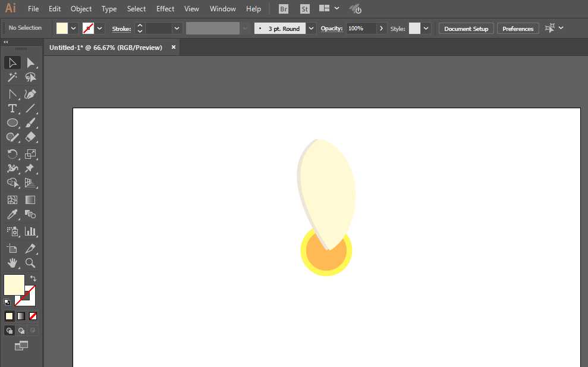
Task: Open the 3 pt. Round brush dropdown
Action: pyautogui.click(x=311, y=29)
